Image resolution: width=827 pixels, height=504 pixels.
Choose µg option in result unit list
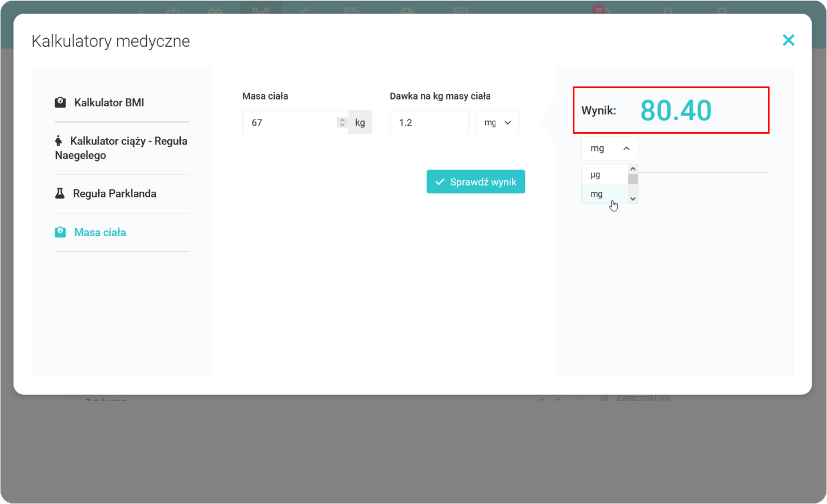pos(605,175)
